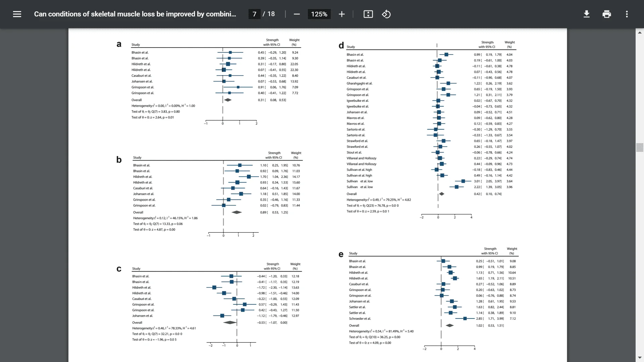Click the heterogeneity line in panel c
644x362 pixels.
164,328
